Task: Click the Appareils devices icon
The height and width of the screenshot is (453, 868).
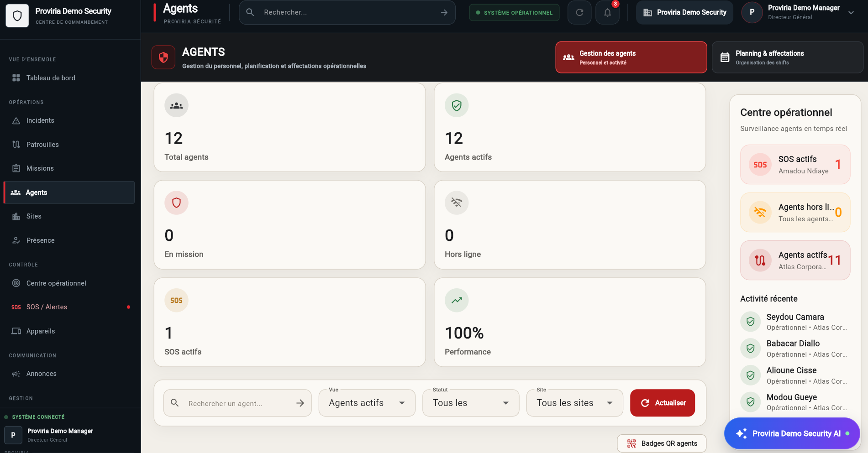Action: pyautogui.click(x=16, y=331)
